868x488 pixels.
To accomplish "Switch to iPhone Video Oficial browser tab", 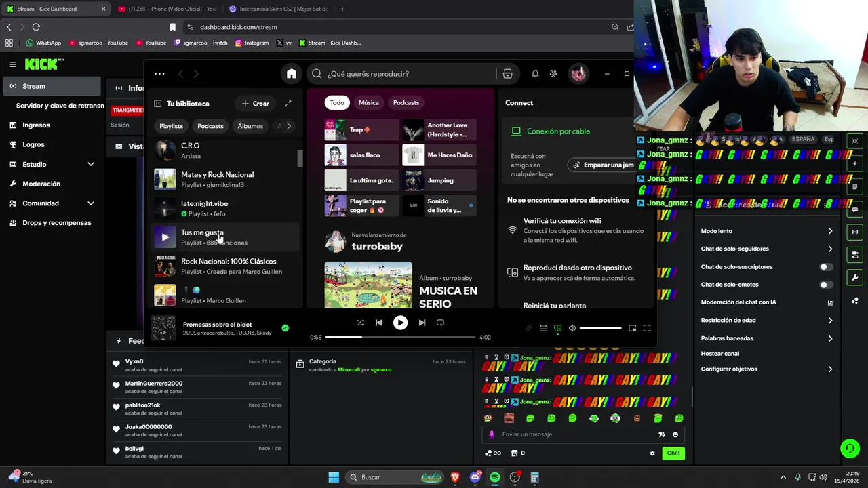I will (166, 9).
